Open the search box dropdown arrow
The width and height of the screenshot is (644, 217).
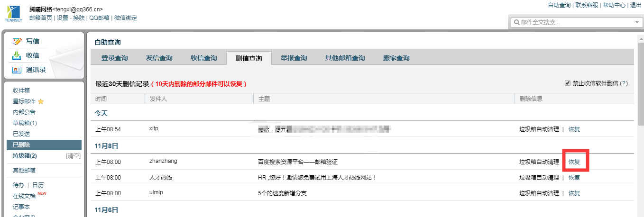pos(637,22)
